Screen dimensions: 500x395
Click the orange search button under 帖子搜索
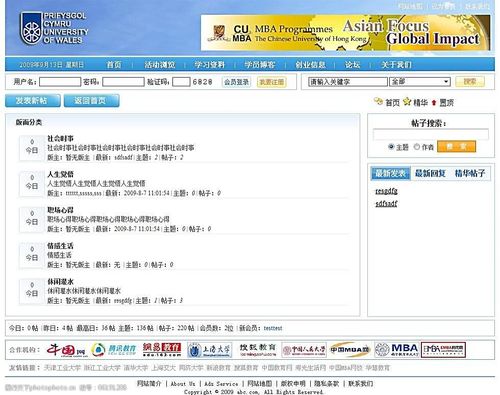[x=456, y=147]
